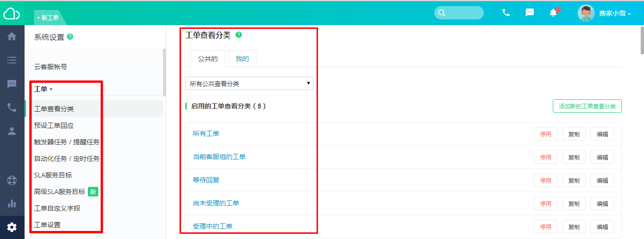Open the ticket list sidebar icon
This screenshot has width=644, height=239.
12,60
